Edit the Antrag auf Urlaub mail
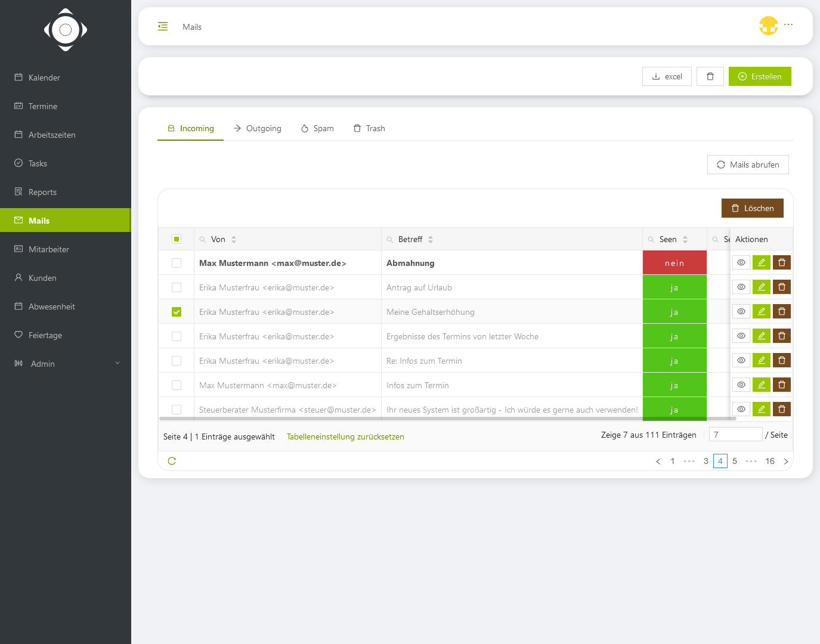This screenshot has height=644, width=820. (x=762, y=287)
